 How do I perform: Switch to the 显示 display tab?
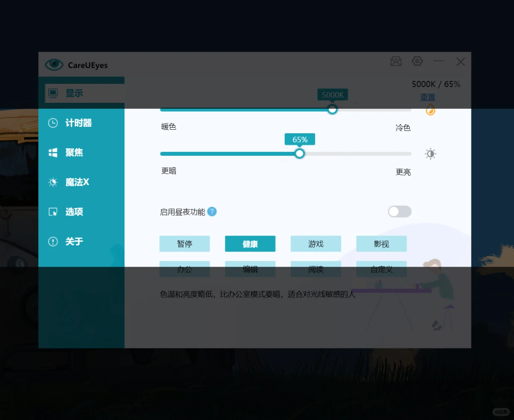(x=74, y=93)
